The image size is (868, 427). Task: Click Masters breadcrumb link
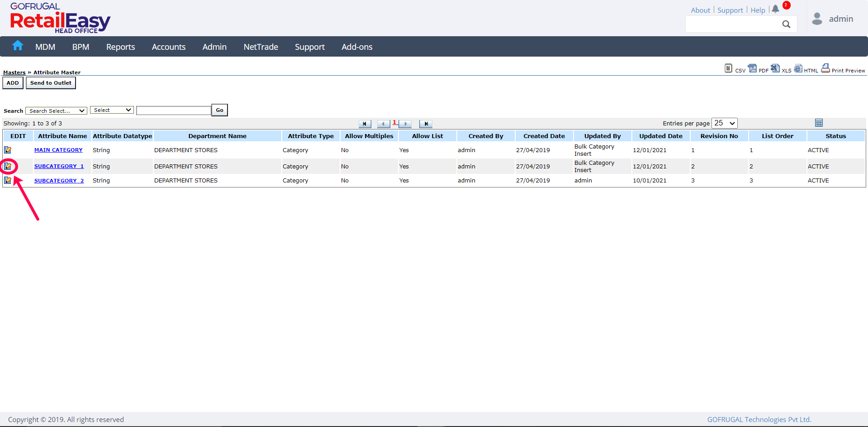[14, 72]
